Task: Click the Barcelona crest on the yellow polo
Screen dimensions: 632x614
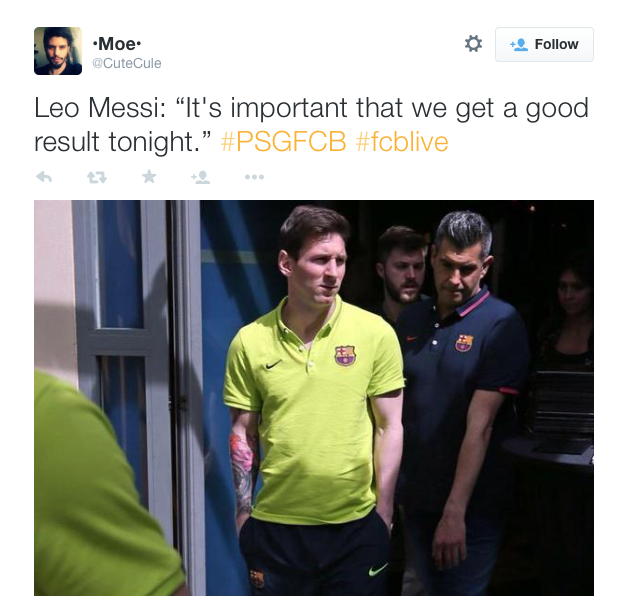Action: tap(345, 355)
